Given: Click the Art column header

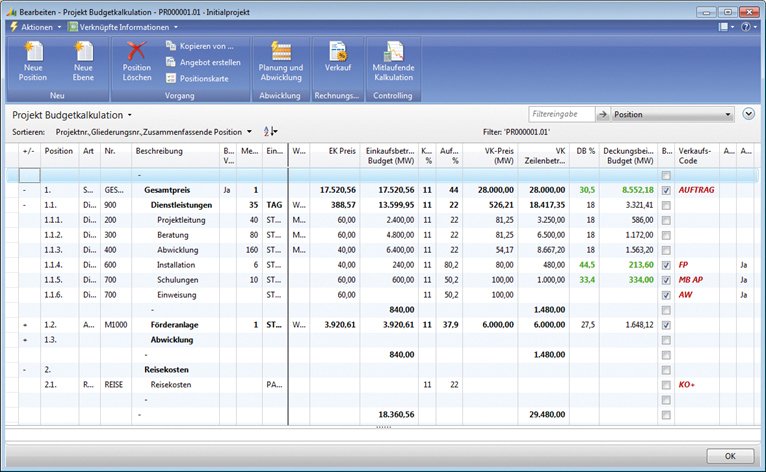Looking at the screenshot, I should click(x=89, y=155).
